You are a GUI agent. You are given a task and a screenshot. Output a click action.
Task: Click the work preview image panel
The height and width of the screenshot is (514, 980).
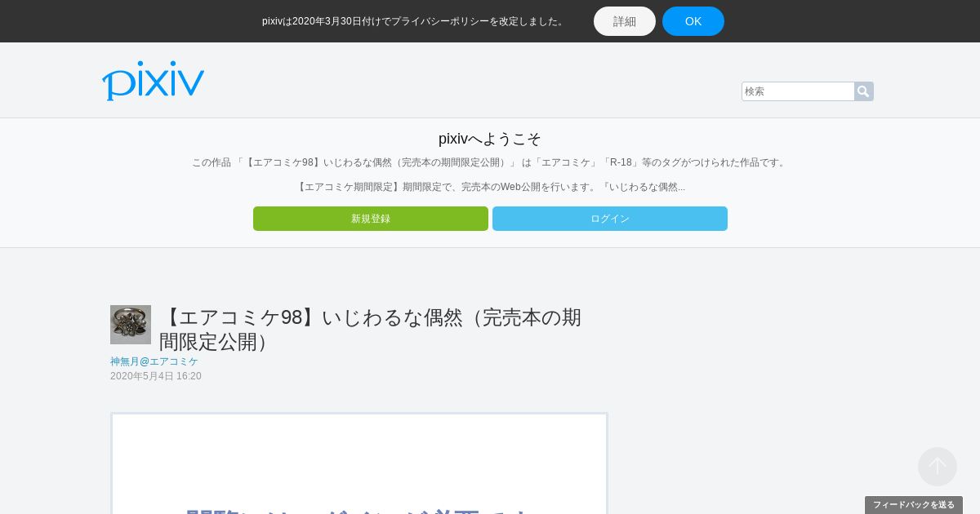pos(359,463)
